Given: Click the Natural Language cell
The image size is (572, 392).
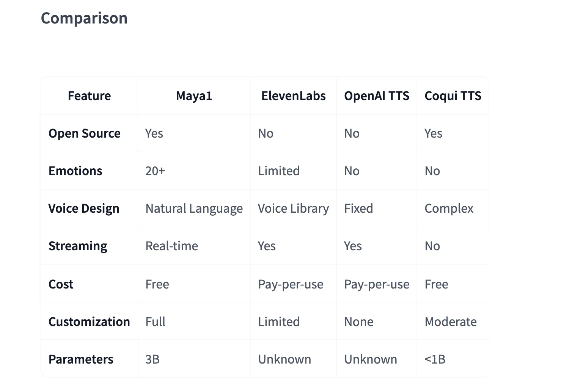Looking at the screenshot, I should click(x=194, y=209).
